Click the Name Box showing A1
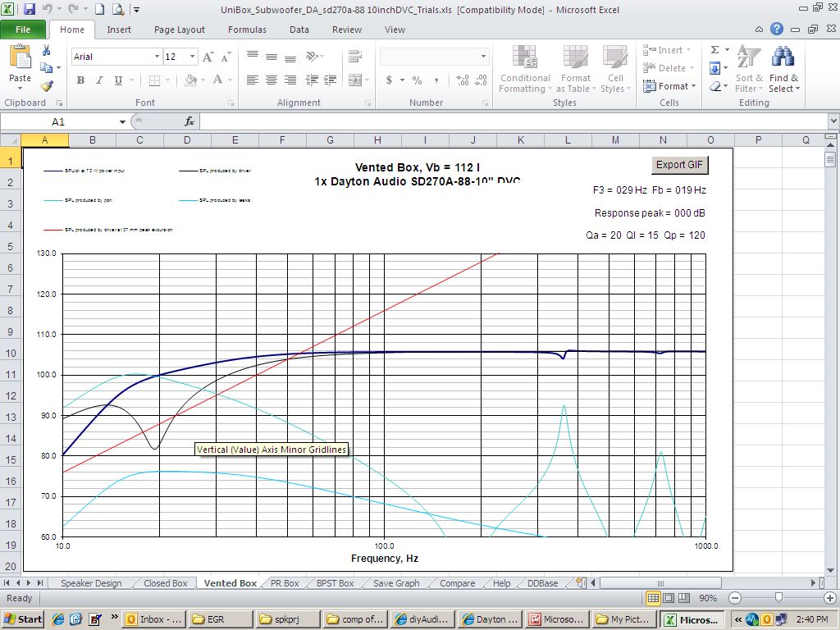This screenshot has width=840, height=630. (x=58, y=122)
